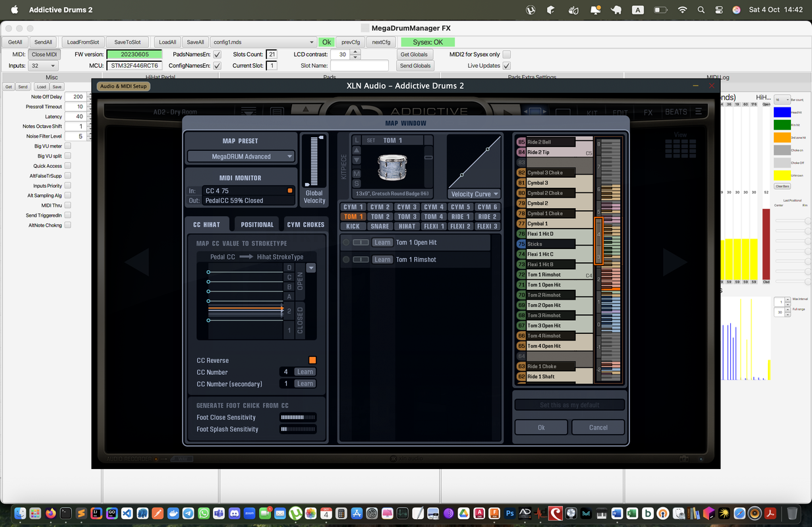812x527 pixels.
Task: Enable Big VU meter checkbox
Action: coord(68,146)
